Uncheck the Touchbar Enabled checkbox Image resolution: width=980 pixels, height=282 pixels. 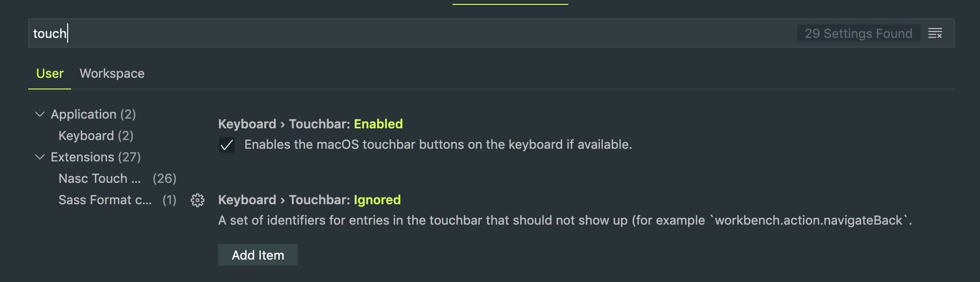(227, 145)
